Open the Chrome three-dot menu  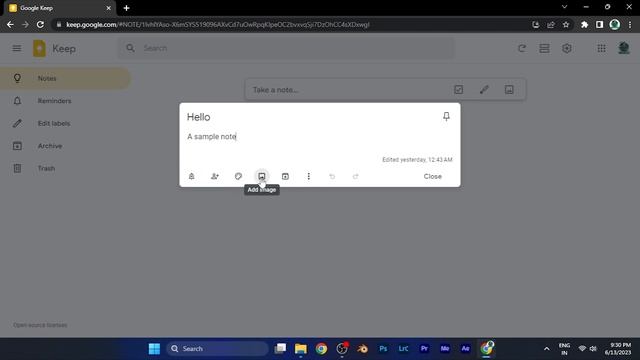point(630,24)
